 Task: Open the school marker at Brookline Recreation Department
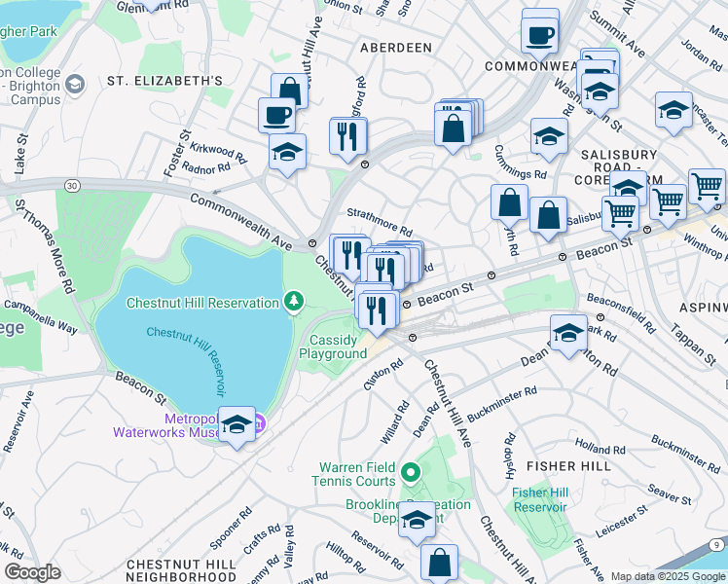[x=417, y=521]
